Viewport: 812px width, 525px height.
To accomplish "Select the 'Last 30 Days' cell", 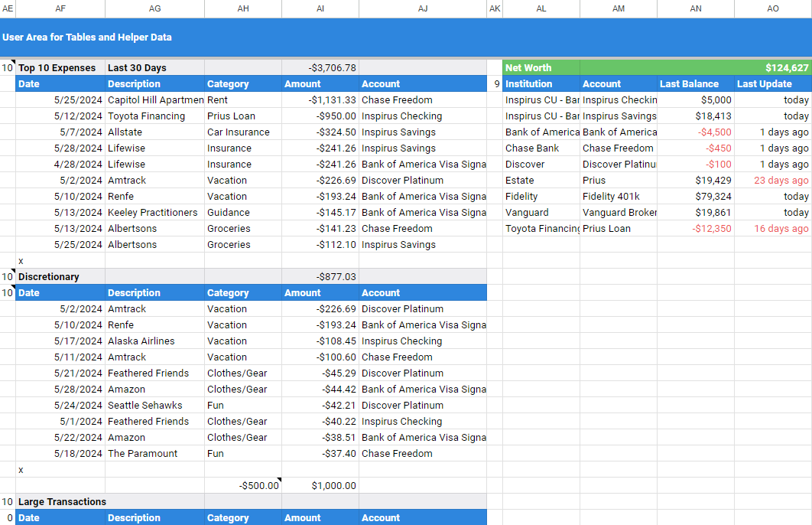I will pos(155,68).
